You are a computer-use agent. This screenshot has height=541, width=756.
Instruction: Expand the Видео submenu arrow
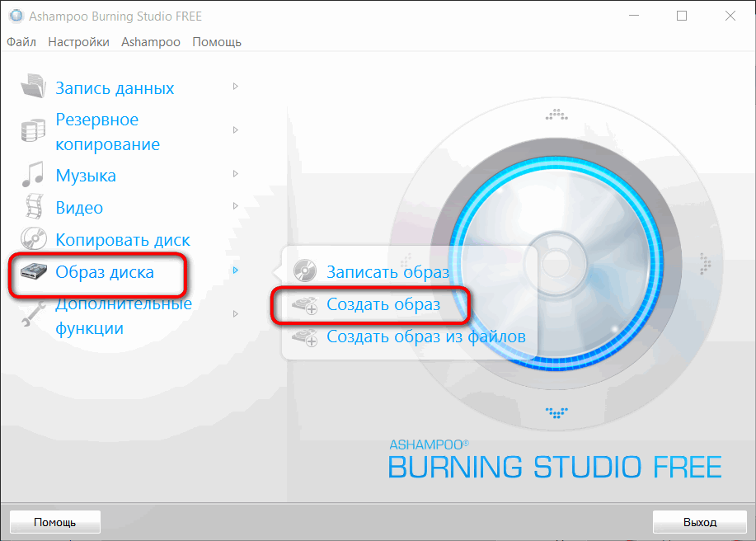click(235, 206)
